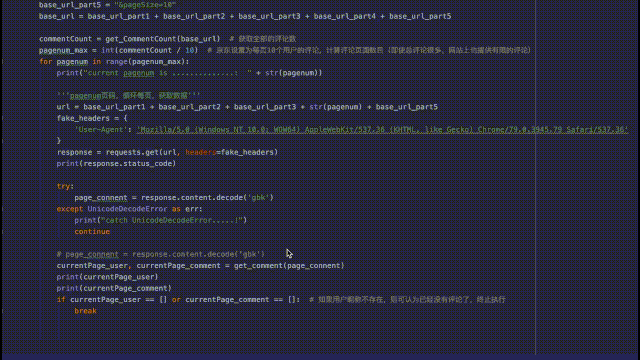Click the 'gbk' string in decode call
Screen dimensions: 640x360
pyautogui.click(x=259, y=198)
